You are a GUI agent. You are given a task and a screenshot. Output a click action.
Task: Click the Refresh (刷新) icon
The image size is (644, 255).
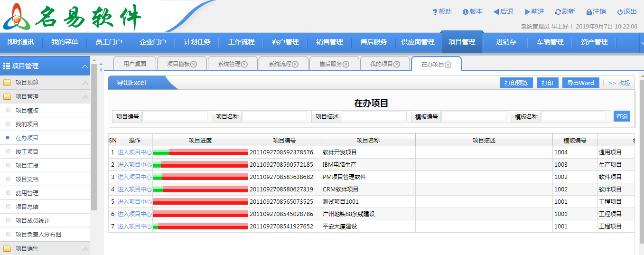pos(558,12)
